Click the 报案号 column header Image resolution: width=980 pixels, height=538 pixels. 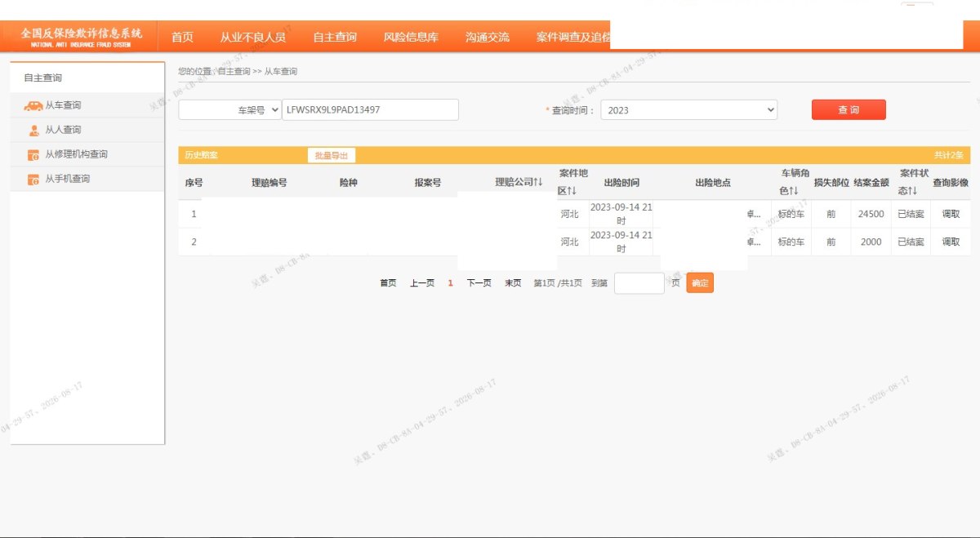427,183
